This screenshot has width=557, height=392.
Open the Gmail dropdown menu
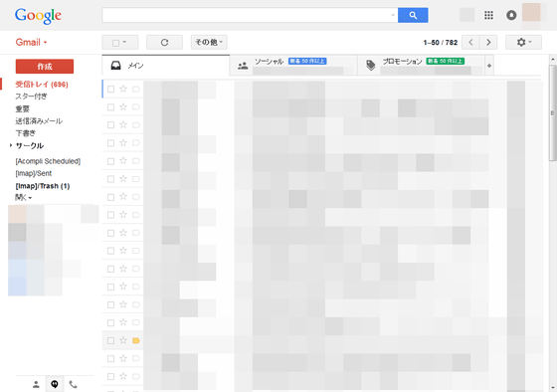click(x=31, y=43)
